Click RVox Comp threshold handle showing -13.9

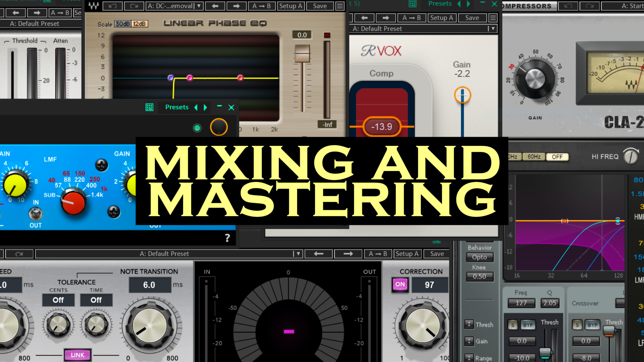(x=382, y=127)
